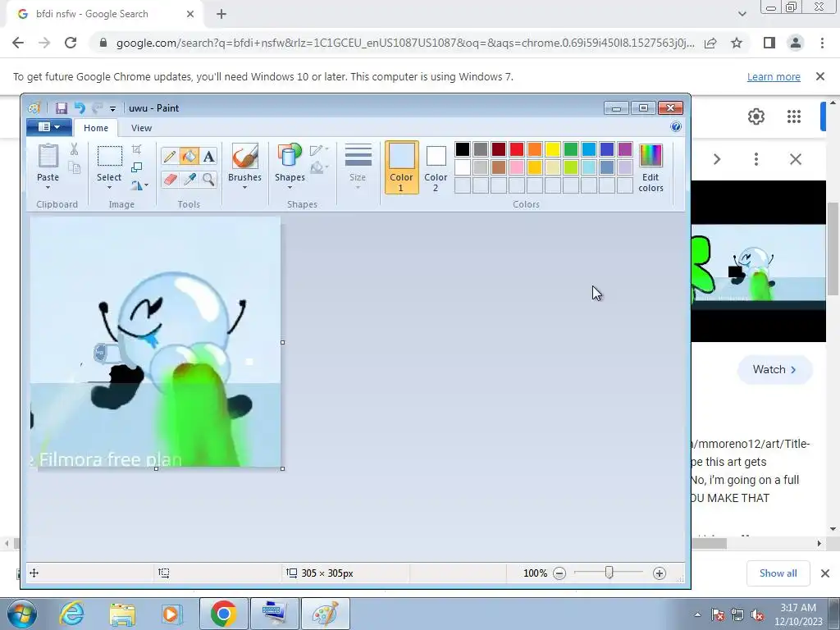Close the image preview panel in Google
The width and height of the screenshot is (840, 630).
pos(796,159)
